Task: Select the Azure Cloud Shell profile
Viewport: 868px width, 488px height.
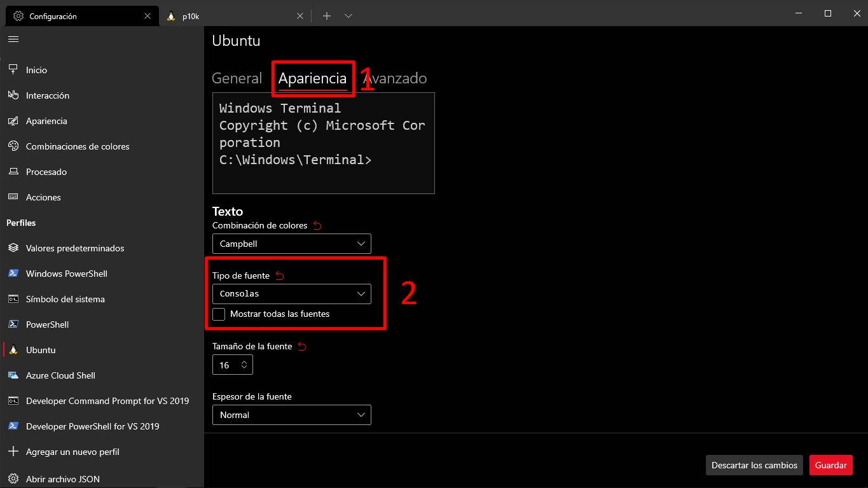Action: pyautogui.click(x=102, y=375)
